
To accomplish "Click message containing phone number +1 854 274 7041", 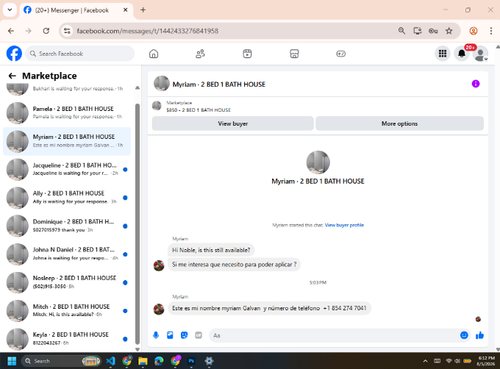I will [x=269, y=308].
